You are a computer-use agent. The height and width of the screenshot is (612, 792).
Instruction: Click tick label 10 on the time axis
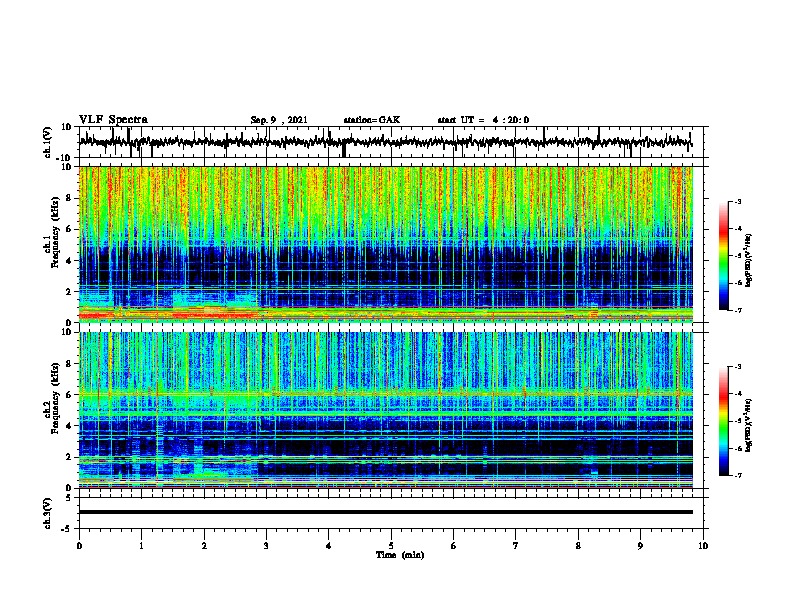pyautogui.click(x=703, y=546)
